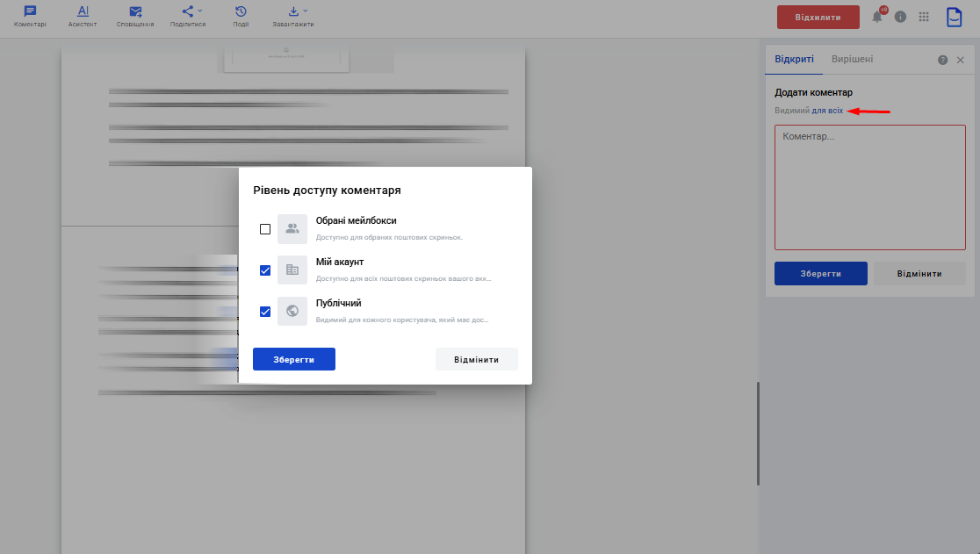Click the Додати коментар heading

click(814, 92)
